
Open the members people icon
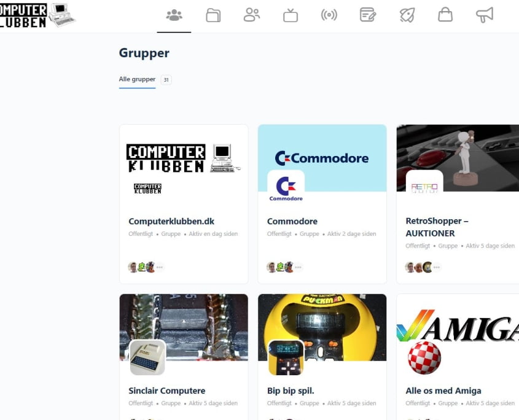(251, 15)
